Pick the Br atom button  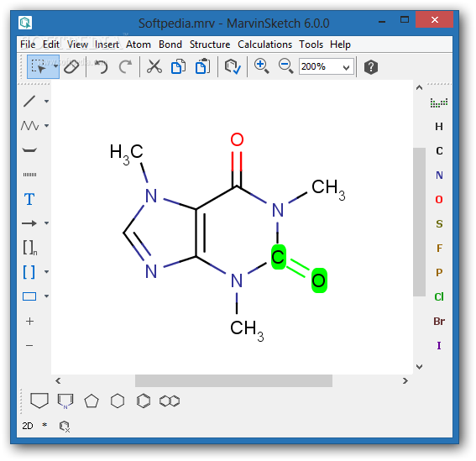[439, 321]
